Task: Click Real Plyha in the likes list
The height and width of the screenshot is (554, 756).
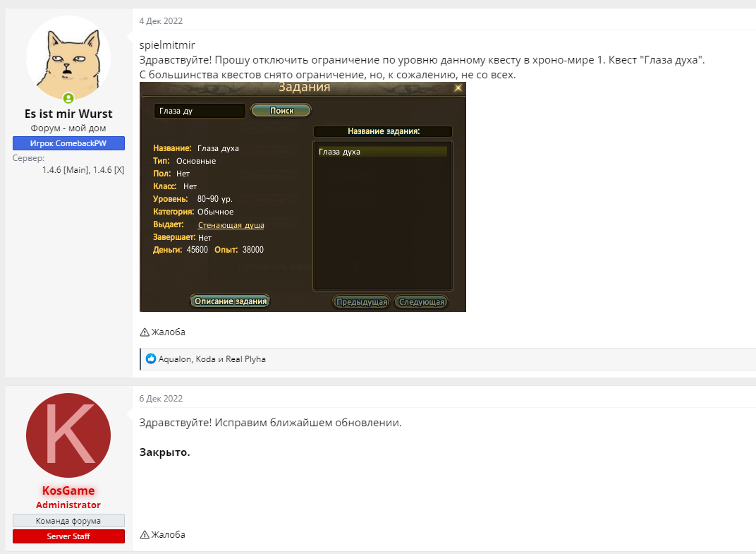Action: [245, 359]
